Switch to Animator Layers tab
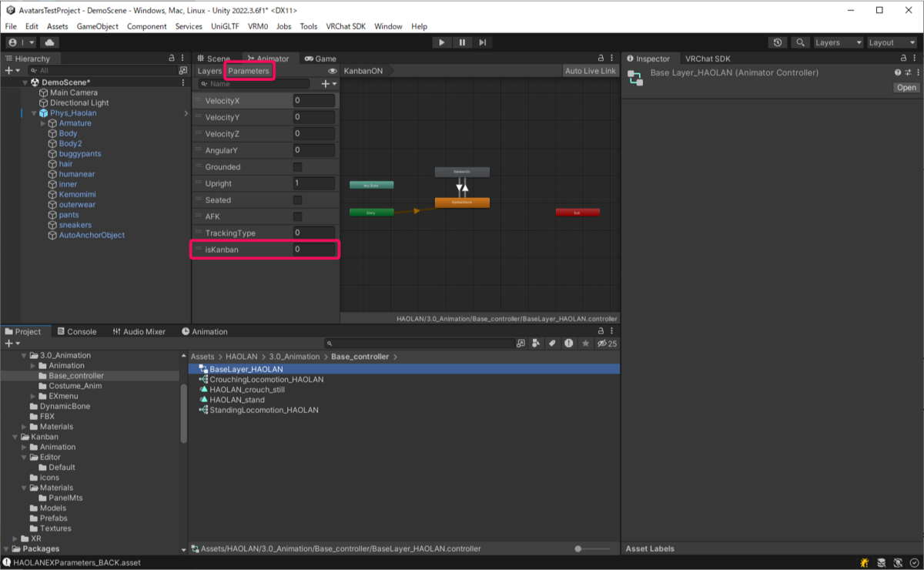This screenshot has width=924, height=570. click(x=209, y=71)
